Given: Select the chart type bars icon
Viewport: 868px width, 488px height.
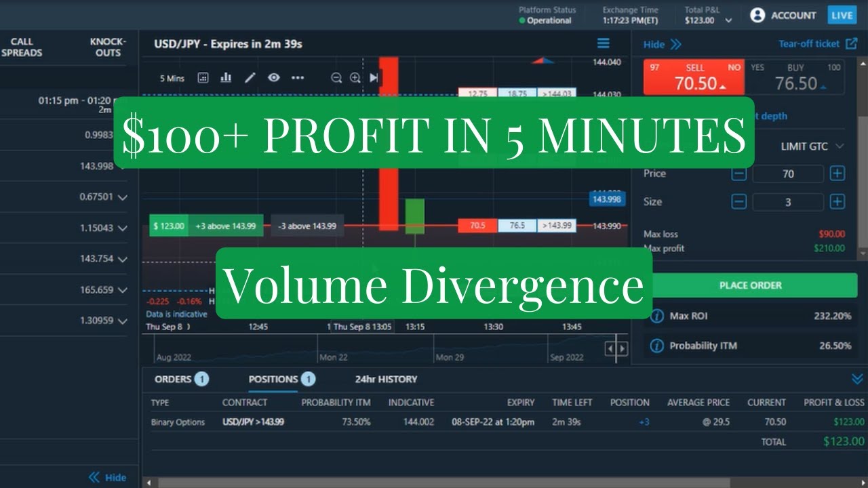Looking at the screenshot, I should point(226,77).
